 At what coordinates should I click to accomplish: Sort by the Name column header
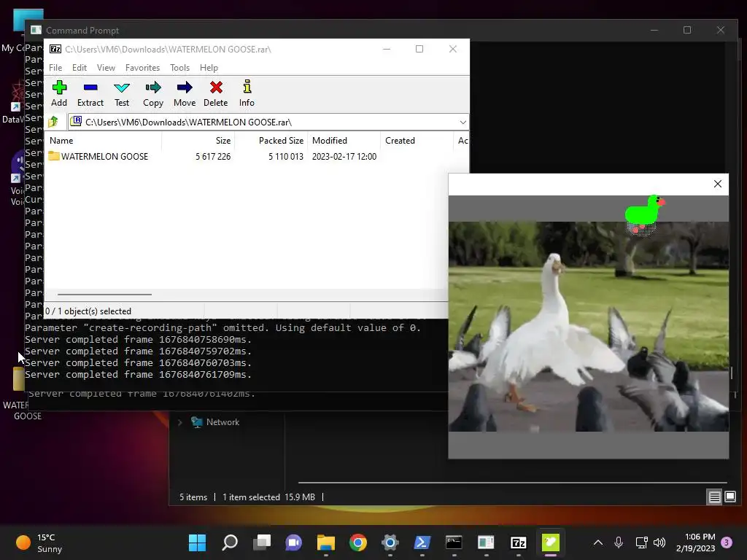pos(104,141)
